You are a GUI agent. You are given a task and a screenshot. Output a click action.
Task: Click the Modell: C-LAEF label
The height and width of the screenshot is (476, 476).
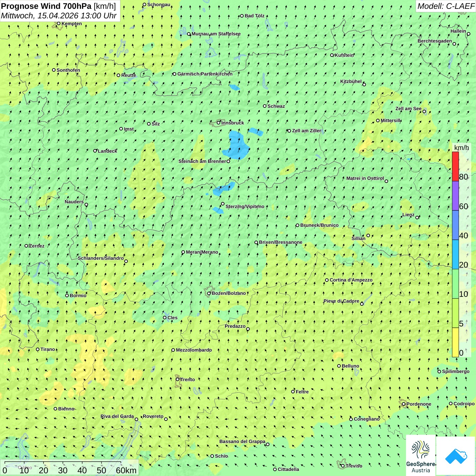coord(446,6)
